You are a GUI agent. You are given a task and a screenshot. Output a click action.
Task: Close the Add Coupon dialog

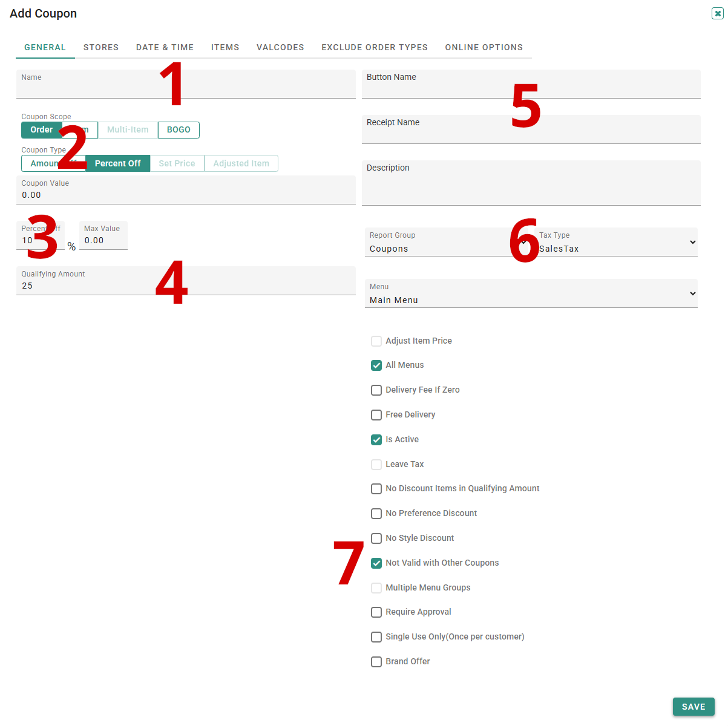(x=718, y=13)
